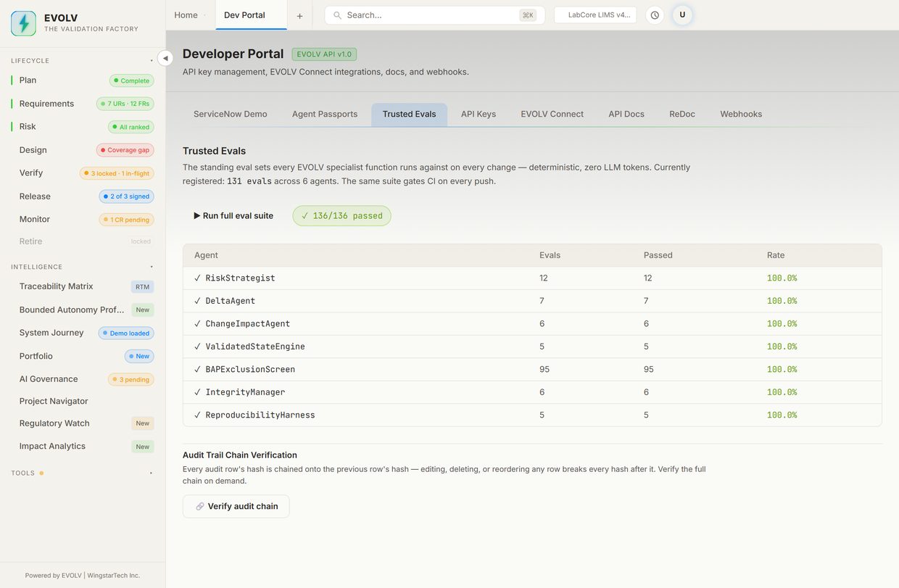This screenshot has width=899, height=588.
Task: Click the RiskStrategist agent row
Action: [x=532, y=278]
